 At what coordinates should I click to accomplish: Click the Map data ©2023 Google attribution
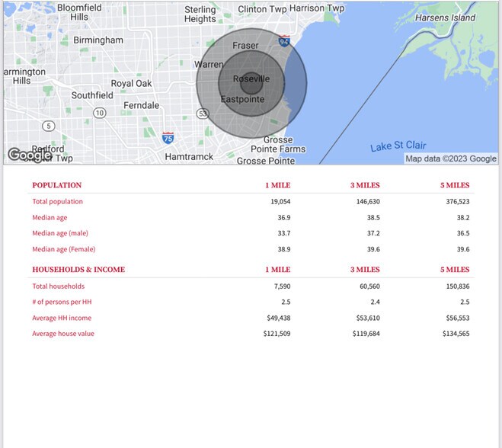pos(450,158)
